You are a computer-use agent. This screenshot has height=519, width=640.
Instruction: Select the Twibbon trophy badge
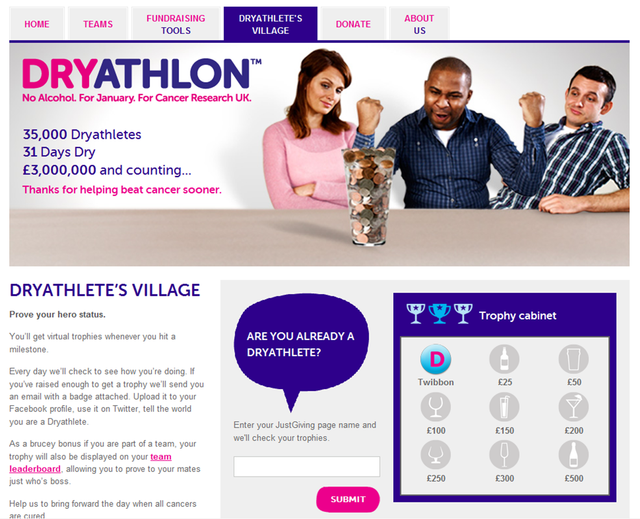(x=436, y=359)
